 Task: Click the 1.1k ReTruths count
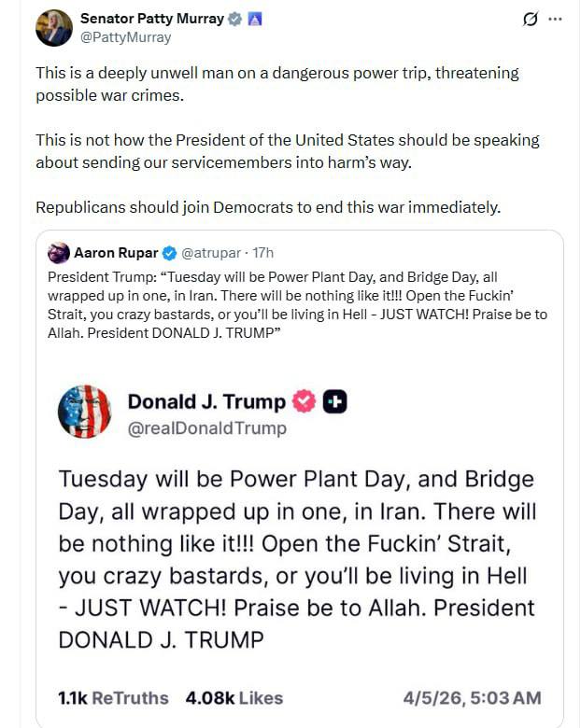pos(113,698)
